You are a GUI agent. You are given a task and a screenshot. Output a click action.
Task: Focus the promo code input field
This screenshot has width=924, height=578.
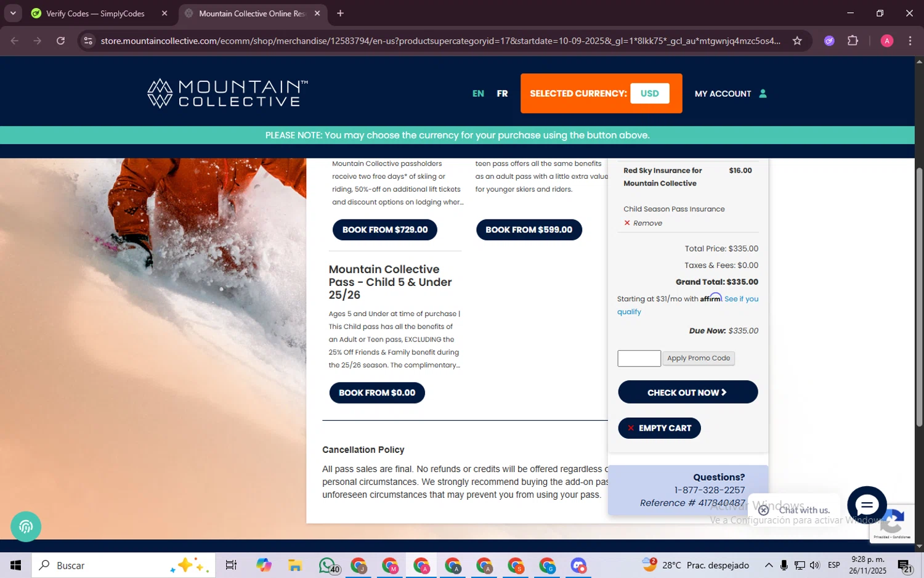(639, 359)
